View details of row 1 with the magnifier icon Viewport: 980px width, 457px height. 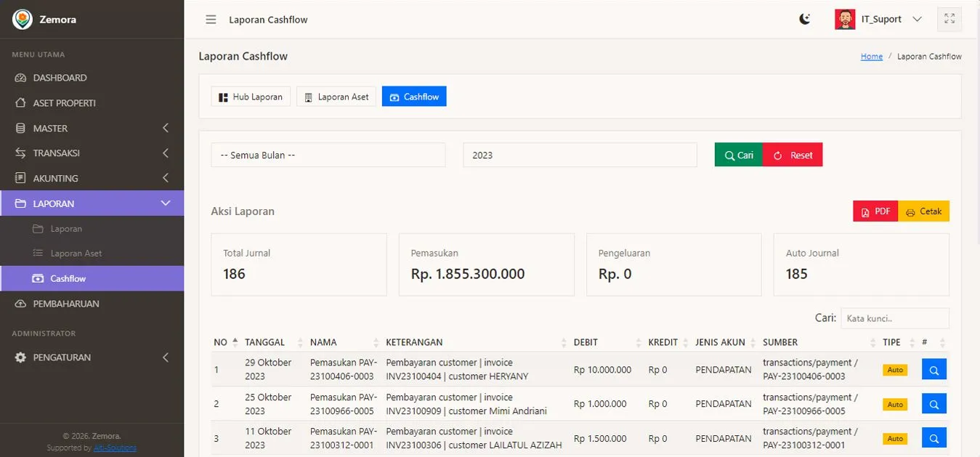(934, 370)
